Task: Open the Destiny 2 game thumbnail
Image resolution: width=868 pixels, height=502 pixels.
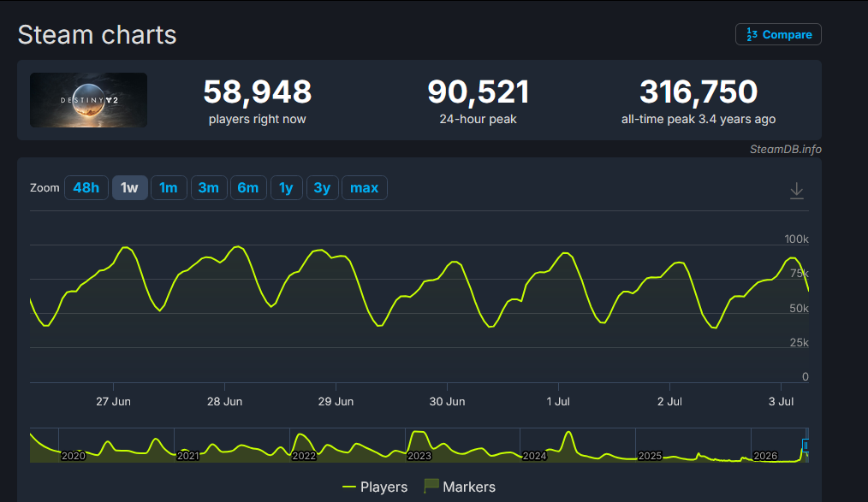Action: (x=88, y=100)
